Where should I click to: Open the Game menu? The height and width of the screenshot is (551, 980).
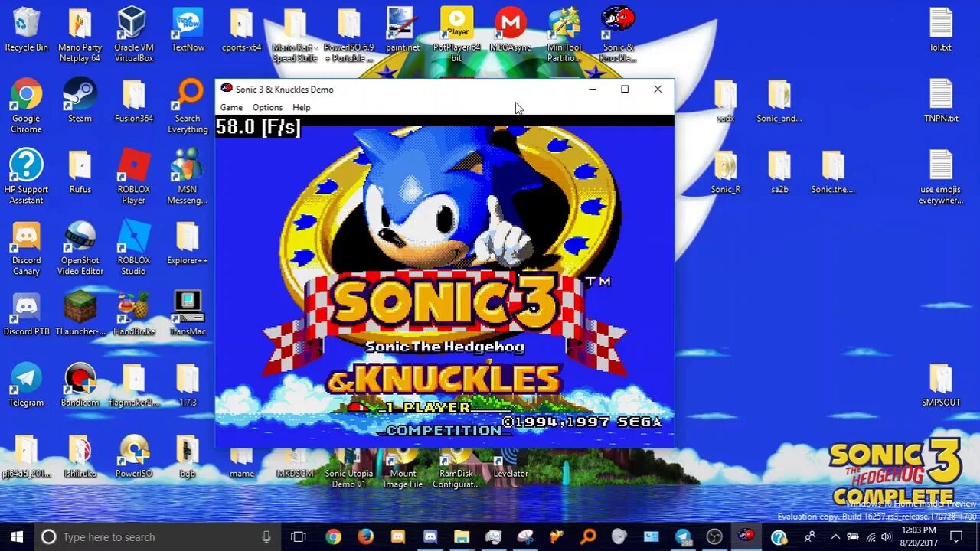(231, 108)
